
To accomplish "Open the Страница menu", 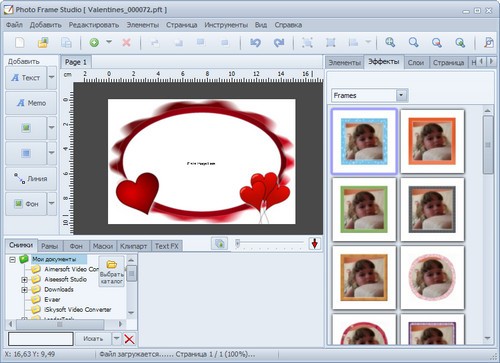I will pyautogui.click(x=181, y=25).
